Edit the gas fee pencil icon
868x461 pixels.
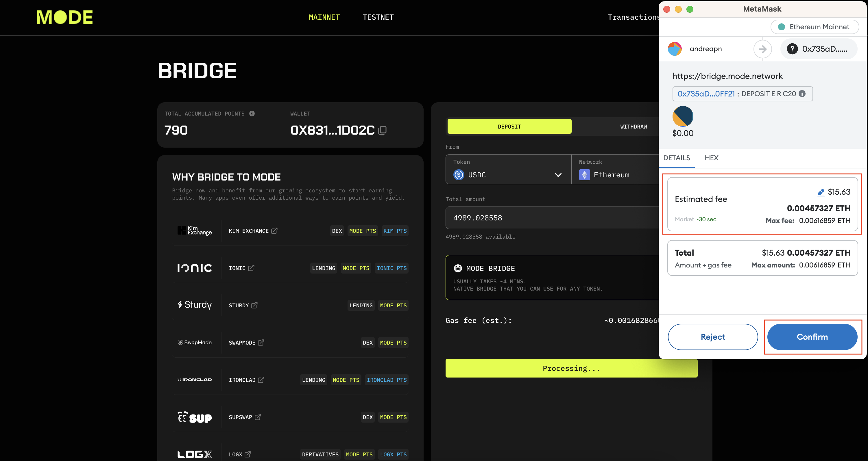pyautogui.click(x=821, y=192)
